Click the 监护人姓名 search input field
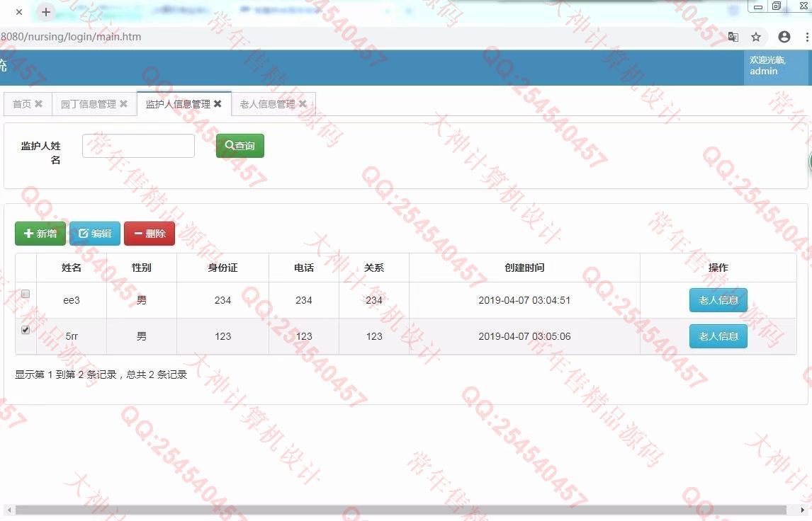Screen dimensions: 812x521 138,146
